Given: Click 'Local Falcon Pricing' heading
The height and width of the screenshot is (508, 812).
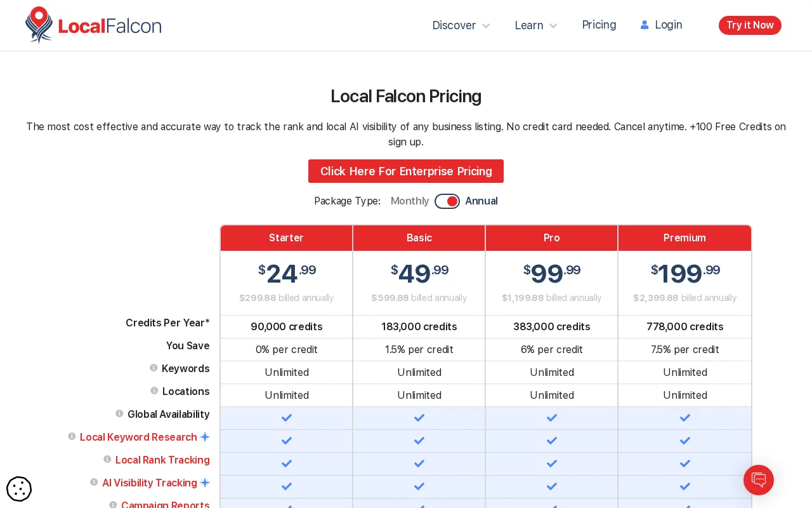Looking at the screenshot, I should 406,97.
